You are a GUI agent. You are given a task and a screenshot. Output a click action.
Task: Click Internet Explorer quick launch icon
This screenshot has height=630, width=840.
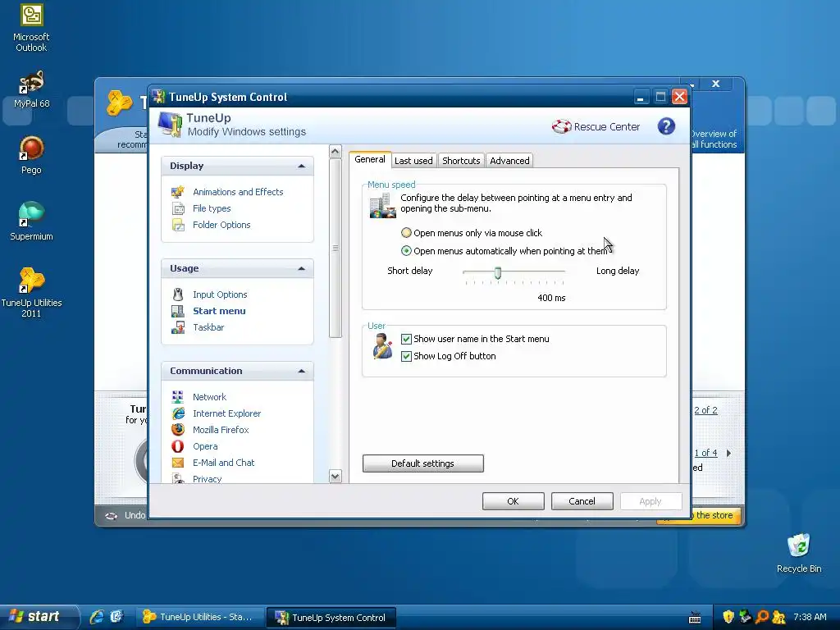coord(97,617)
